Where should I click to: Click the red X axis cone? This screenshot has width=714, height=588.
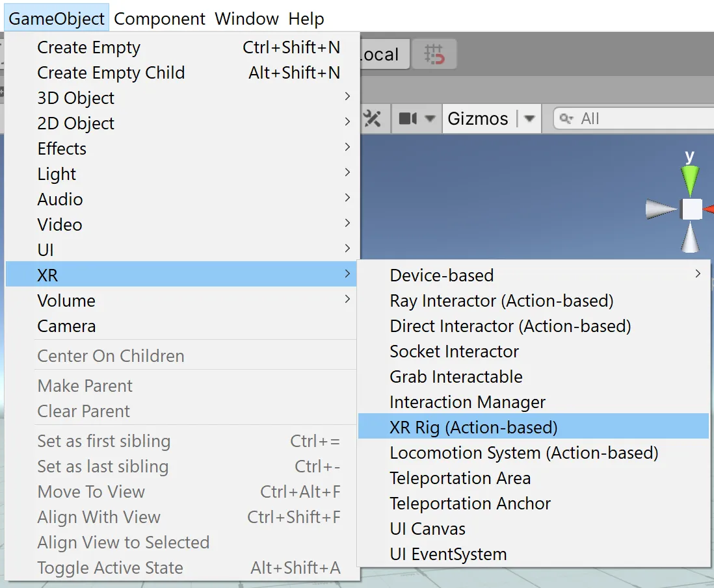click(x=709, y=209)
